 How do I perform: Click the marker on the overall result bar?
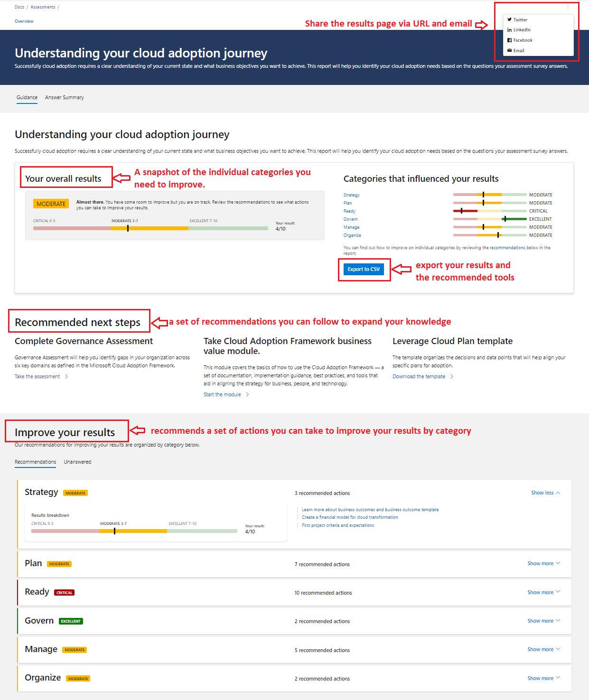[x=128, y=228]
